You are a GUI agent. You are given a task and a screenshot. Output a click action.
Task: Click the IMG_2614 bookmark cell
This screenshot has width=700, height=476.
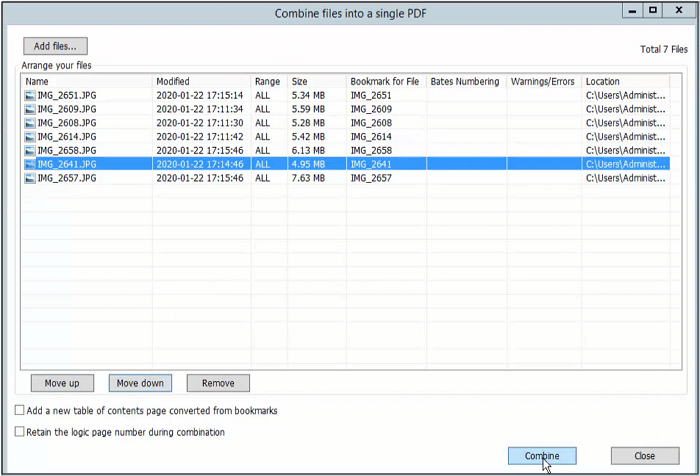tap(371, 137)
